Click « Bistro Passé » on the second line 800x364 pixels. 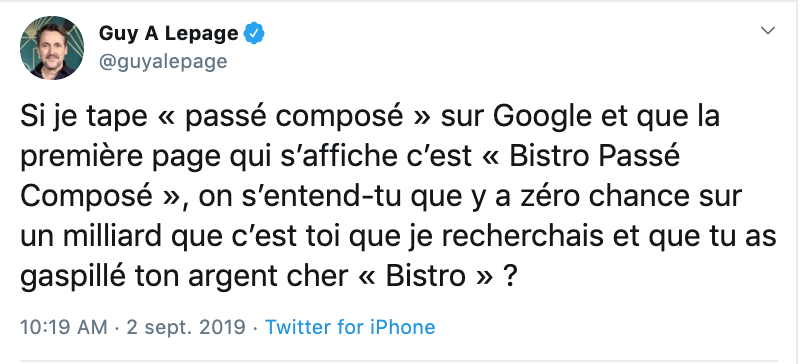point(582,157)
